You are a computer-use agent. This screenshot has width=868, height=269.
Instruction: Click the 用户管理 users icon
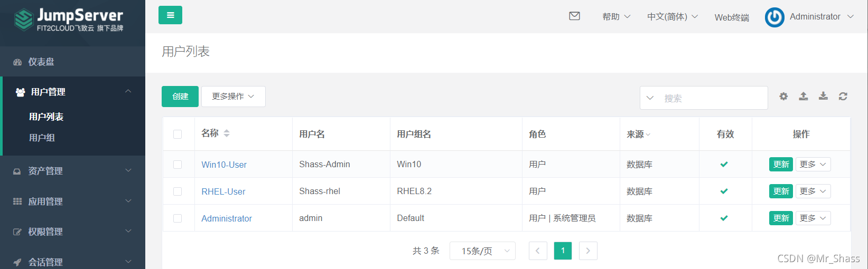[20, 92]
